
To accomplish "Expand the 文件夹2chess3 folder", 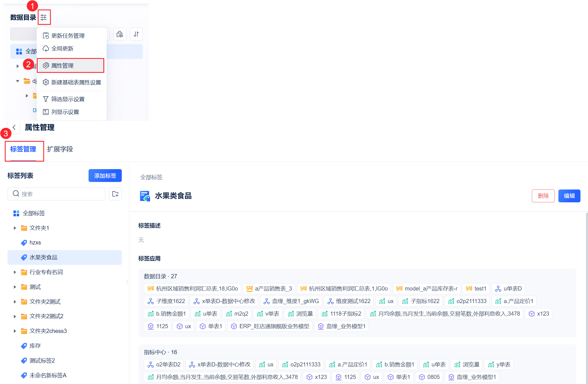I will 15,331.
